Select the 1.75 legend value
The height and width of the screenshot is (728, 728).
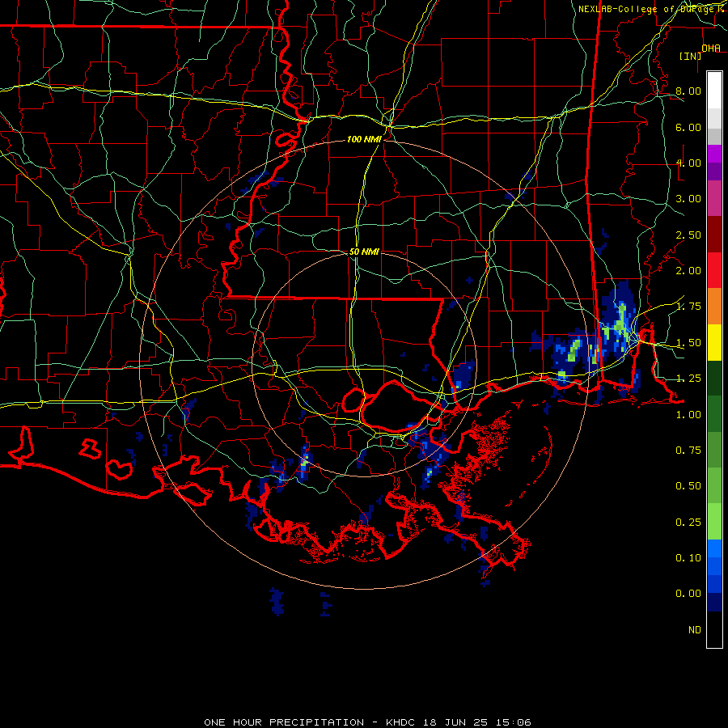pos(688,307)
